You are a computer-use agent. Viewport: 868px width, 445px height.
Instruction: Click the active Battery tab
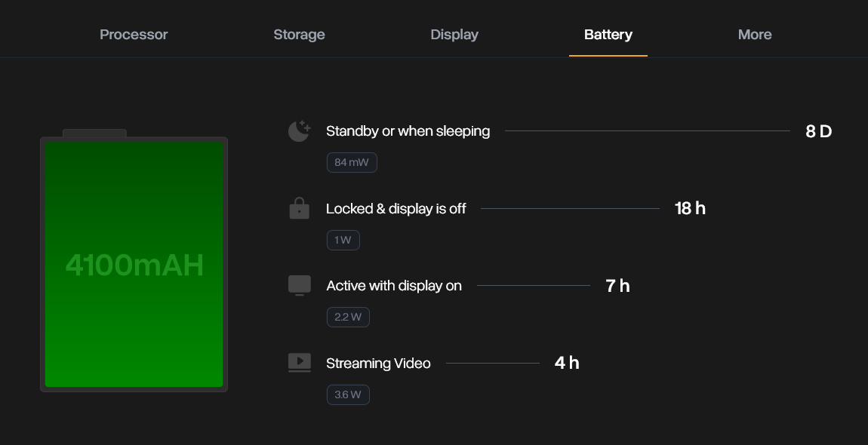click(608, 35)
